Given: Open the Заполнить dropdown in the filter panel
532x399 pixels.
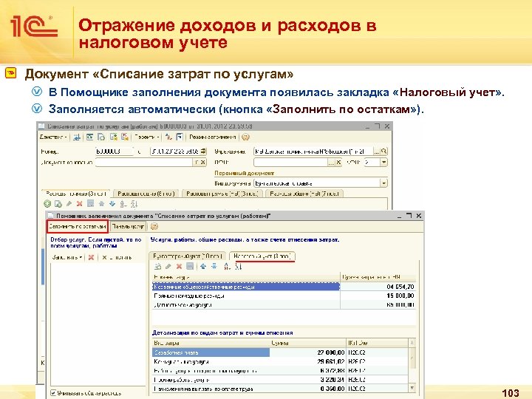Looking at the screenshot, I should click(x=66, y=258).
